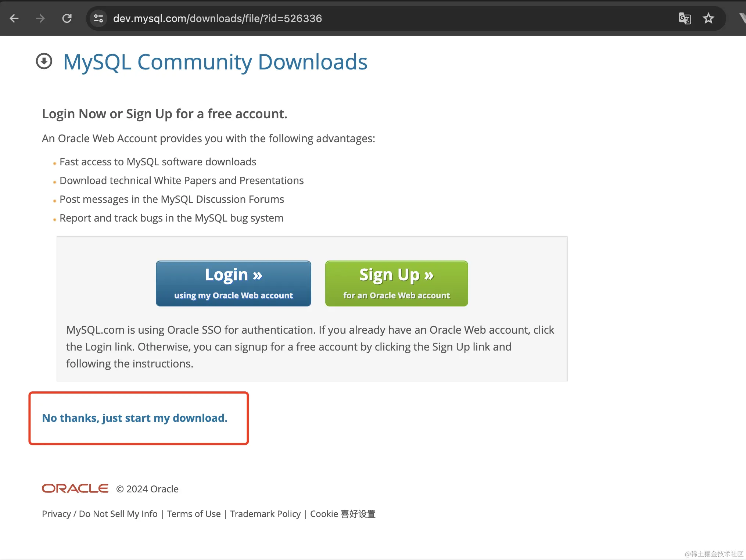Image resolution: width=746 pixels, height=560 pixels.
Task: Click the © 2024 Oracle copyright text
Action: 147,489
